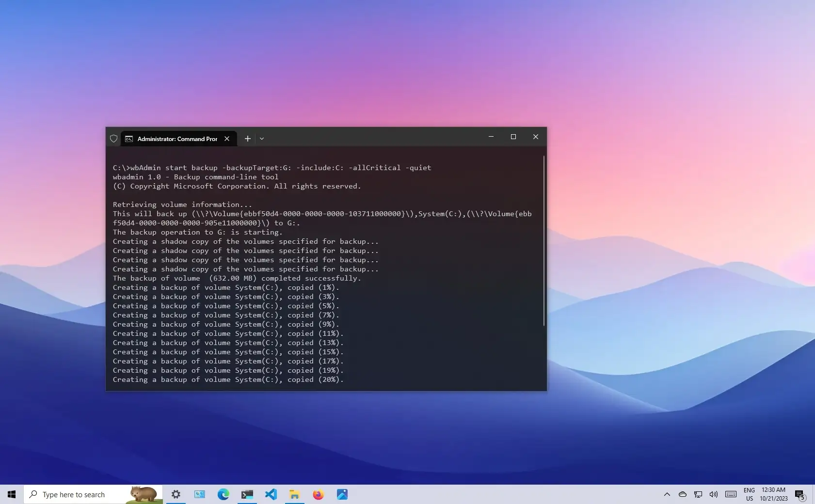Open the Start menu
Image resolution: width=815 pixels, height=504 pixels.
pyautogui.click(x=11, y=494)
